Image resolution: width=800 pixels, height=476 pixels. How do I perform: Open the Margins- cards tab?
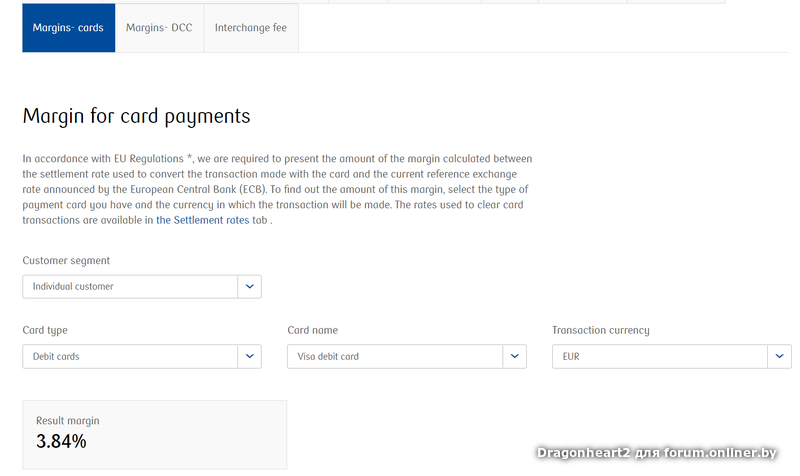click(68, 28)
